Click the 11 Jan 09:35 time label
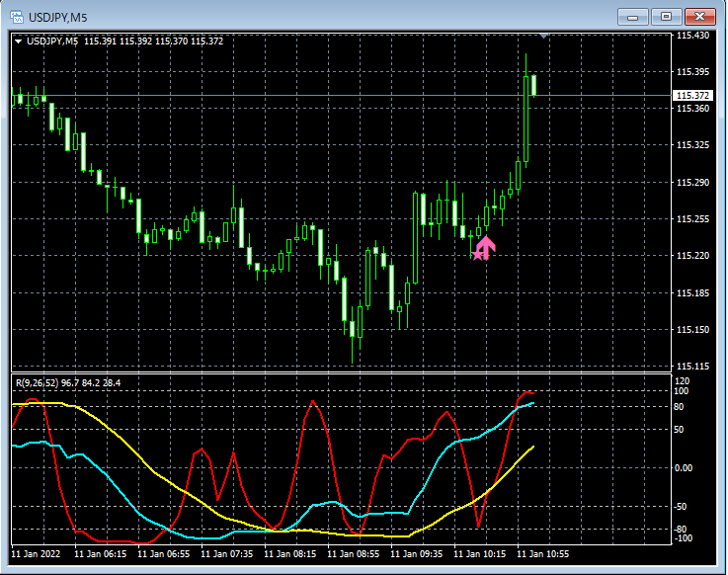This screenshot has height=575, width=728. click(416, 554)
